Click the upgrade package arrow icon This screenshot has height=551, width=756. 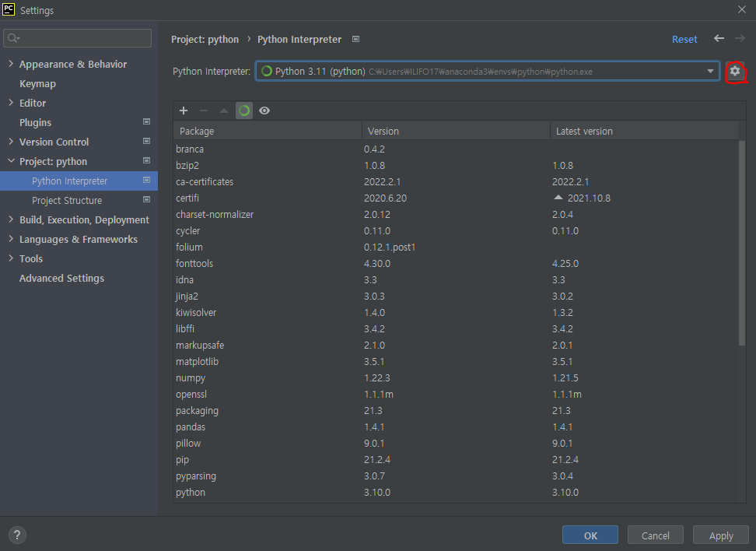pos(224,111)
